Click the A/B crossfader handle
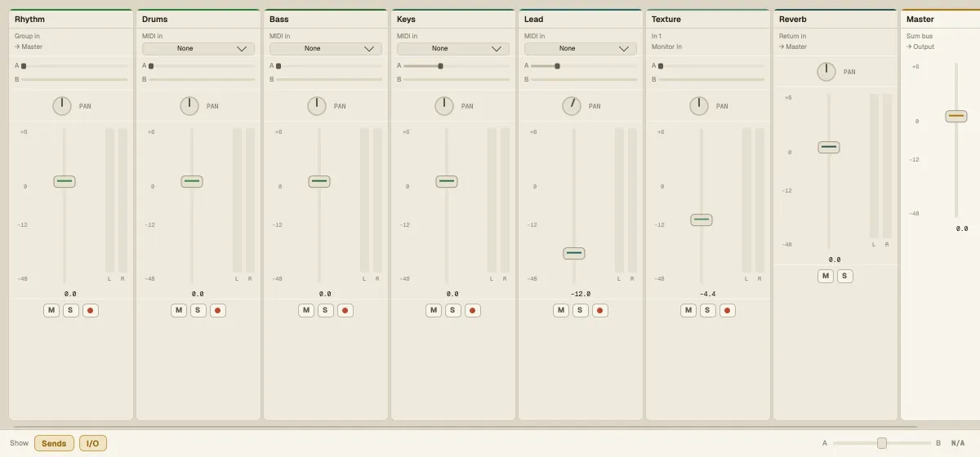The width and height of the screenshot is (980, 457). coord(882,443)
